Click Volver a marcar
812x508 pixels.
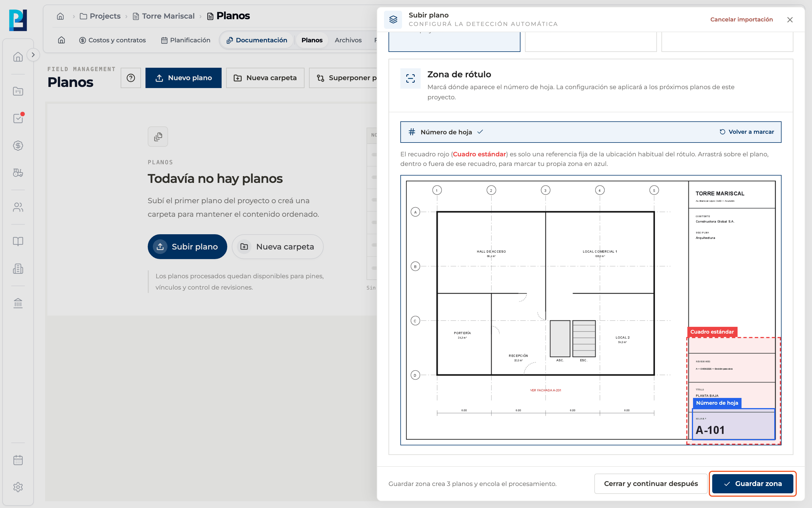pos(747,132)
